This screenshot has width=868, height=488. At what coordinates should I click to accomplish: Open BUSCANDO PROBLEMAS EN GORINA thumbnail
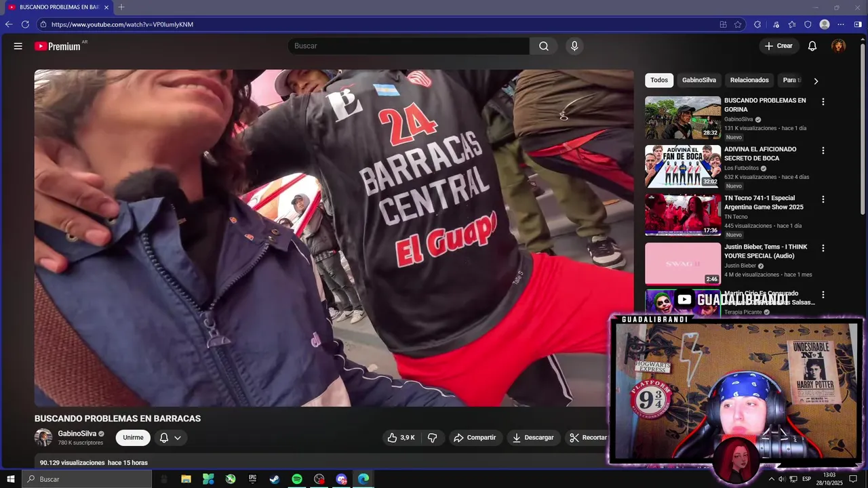point(683,117)
